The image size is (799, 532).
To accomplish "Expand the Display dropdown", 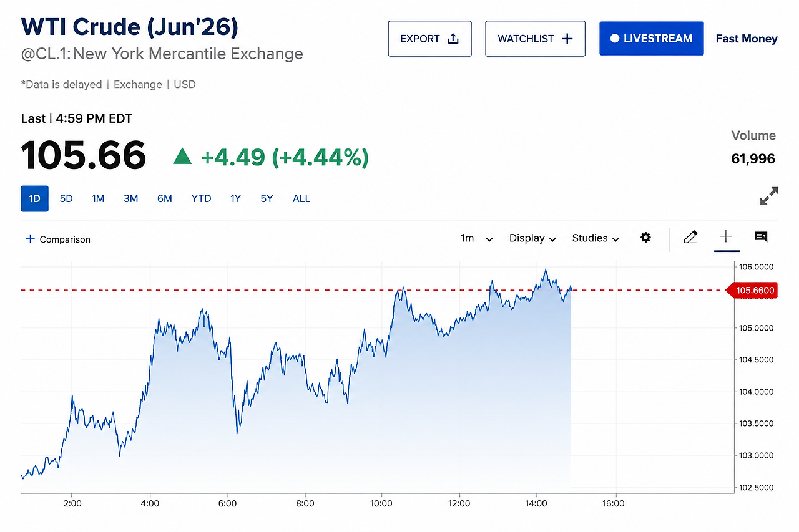I will coord(532,238).
